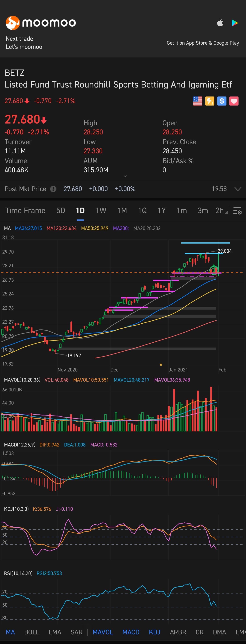Tap the MAVOL(10,20,36) panel label
This screenshot has width=246, height=644.
(x=22, y=380)
